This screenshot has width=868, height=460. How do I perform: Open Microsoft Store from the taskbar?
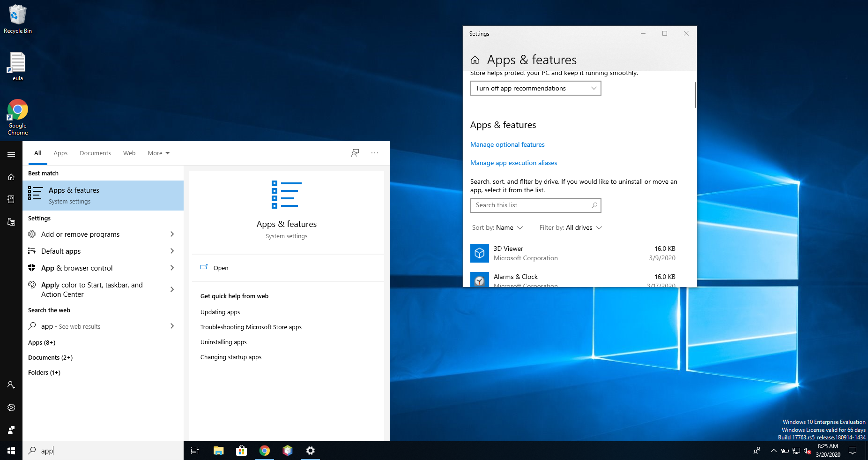tap(241, 451)
